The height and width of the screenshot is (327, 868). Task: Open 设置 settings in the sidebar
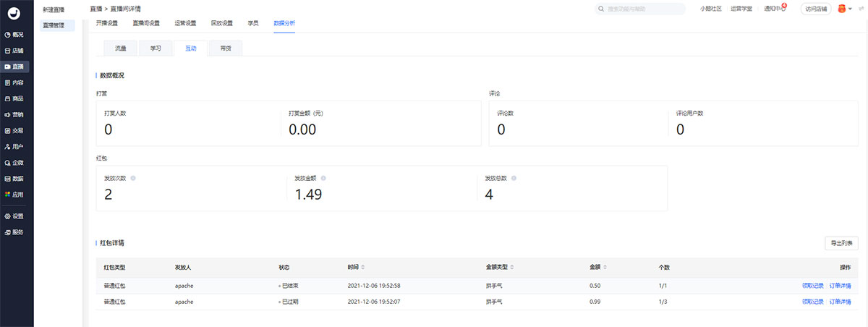(14, 216)
